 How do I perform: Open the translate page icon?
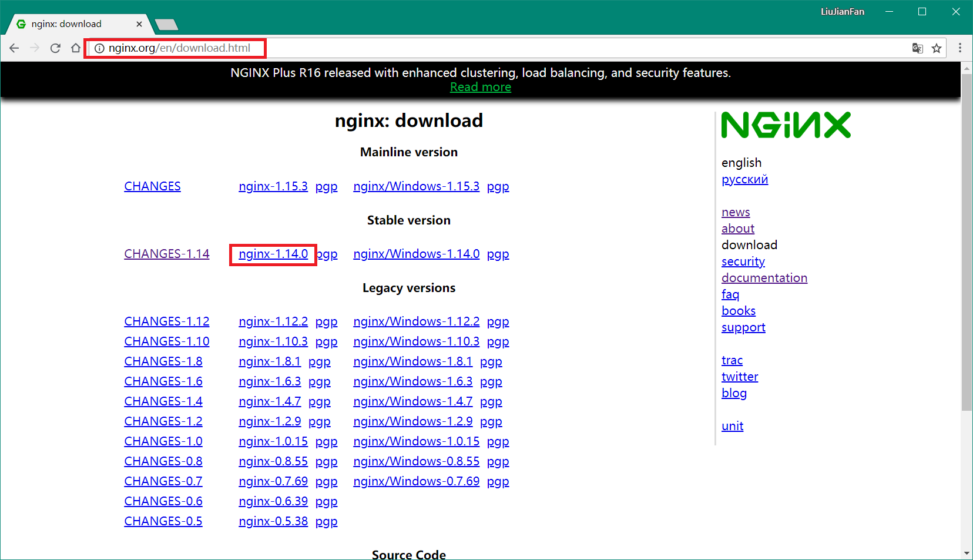pyautogui.click(x=917, y=48)
